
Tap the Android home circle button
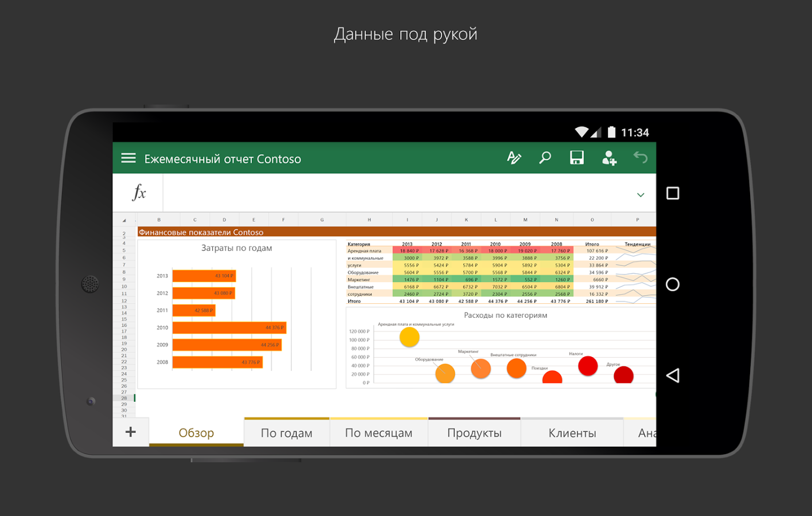click(673, 284)
